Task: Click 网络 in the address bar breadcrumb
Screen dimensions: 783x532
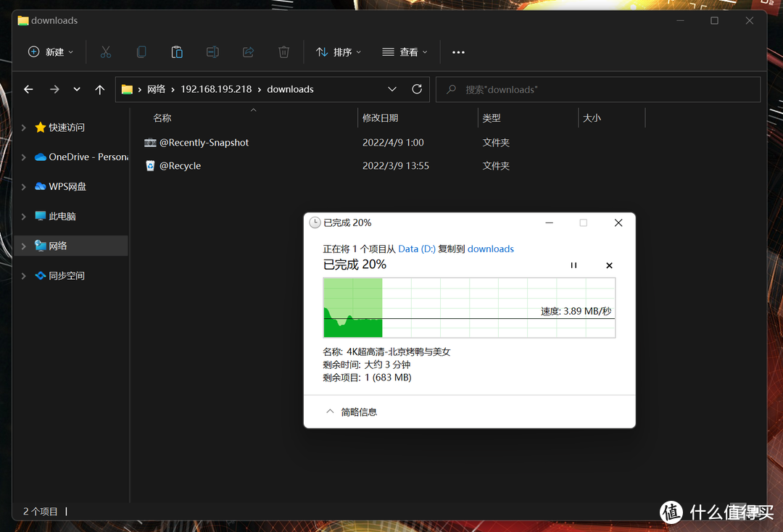Action: pos(156,88)
